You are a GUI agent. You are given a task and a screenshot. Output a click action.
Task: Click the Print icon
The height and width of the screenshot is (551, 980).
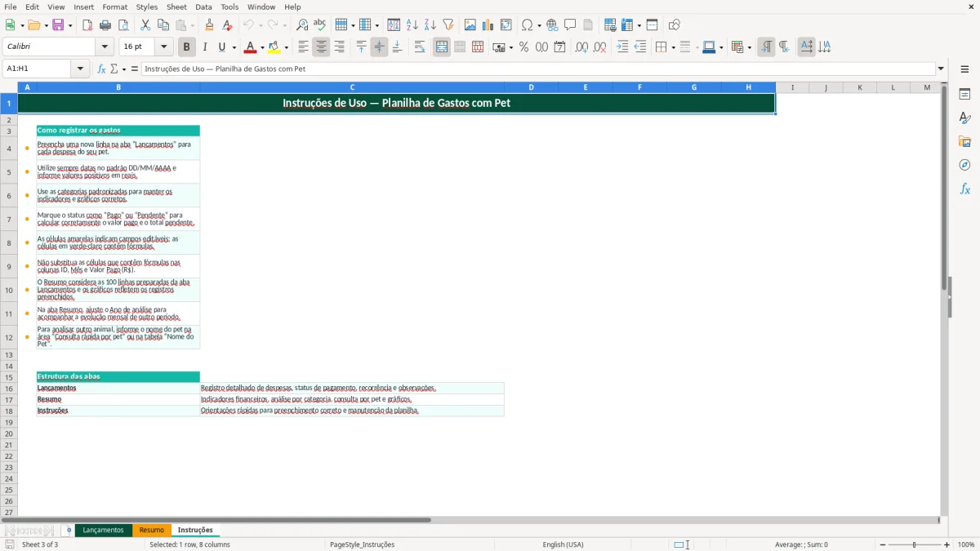[x=105, y=25]
